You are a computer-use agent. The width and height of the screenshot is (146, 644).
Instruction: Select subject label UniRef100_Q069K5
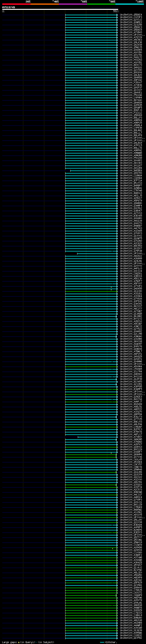tap(131, 50)
